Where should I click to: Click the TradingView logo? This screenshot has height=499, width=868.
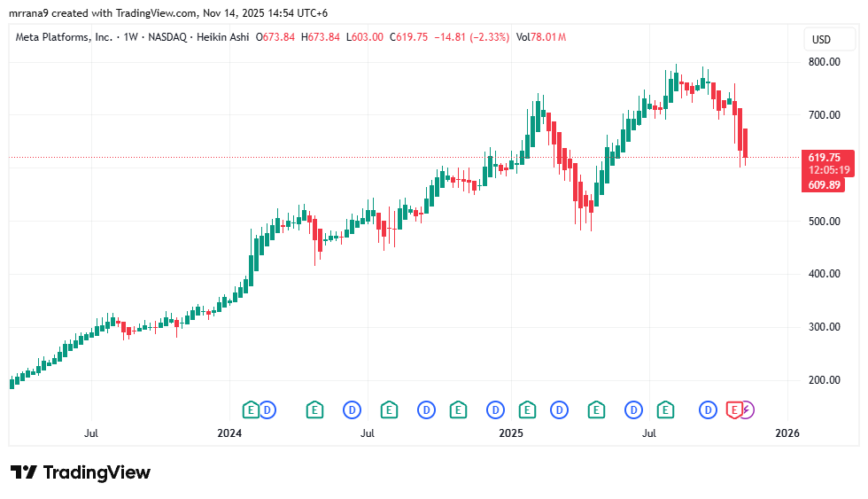81,472
